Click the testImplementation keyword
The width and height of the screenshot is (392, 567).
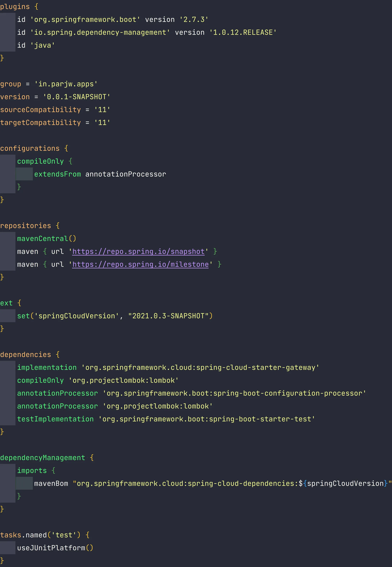point(55,419)
